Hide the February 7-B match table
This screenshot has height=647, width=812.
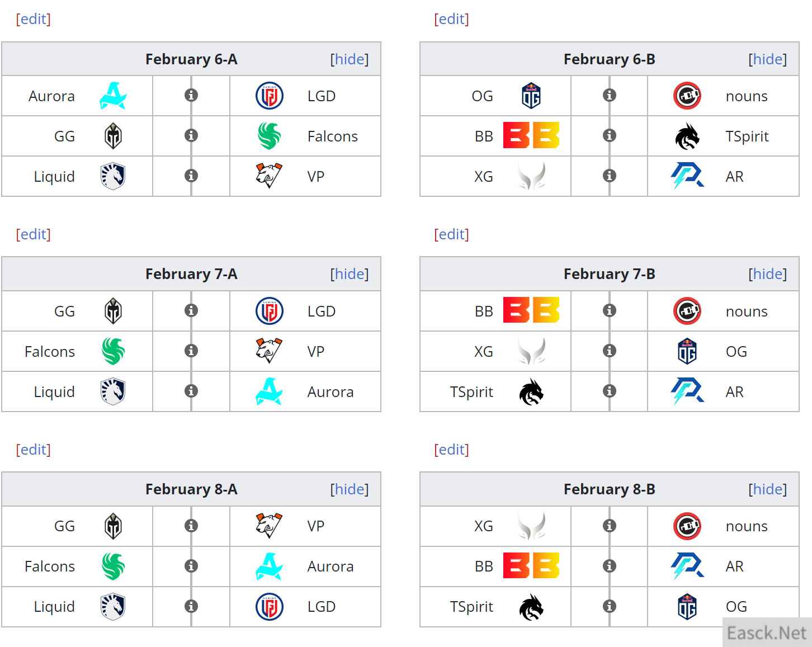point(768,274)
